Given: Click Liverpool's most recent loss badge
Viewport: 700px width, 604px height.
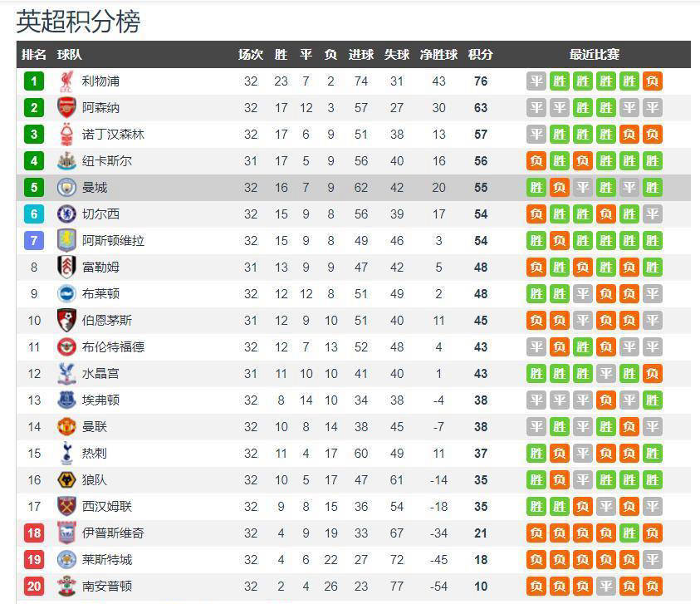Looking at the screenshot, I should coord(653,81).
